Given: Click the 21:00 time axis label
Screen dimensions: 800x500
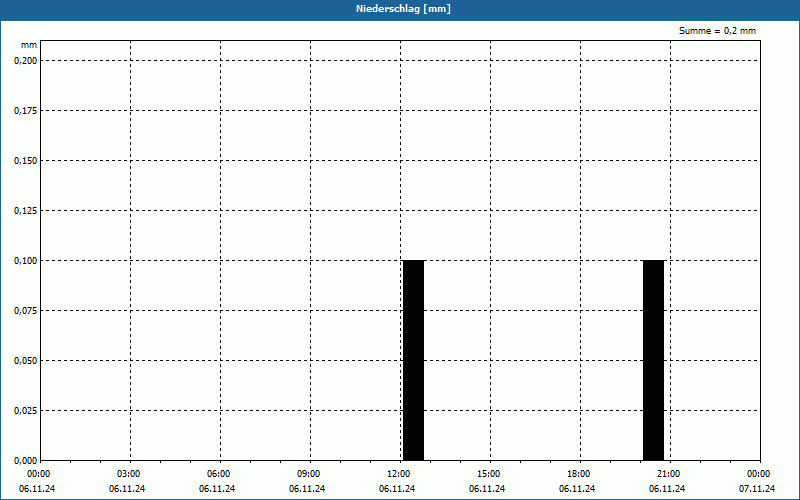Looking at the screenshot, I should pos(668,474).
